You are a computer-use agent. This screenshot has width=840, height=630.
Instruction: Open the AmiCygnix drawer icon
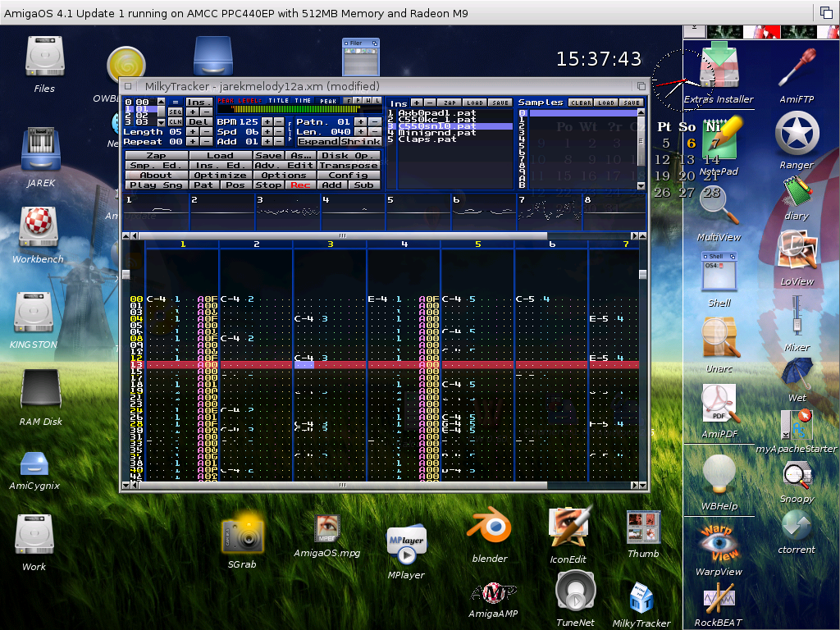(x=34, y=464)
